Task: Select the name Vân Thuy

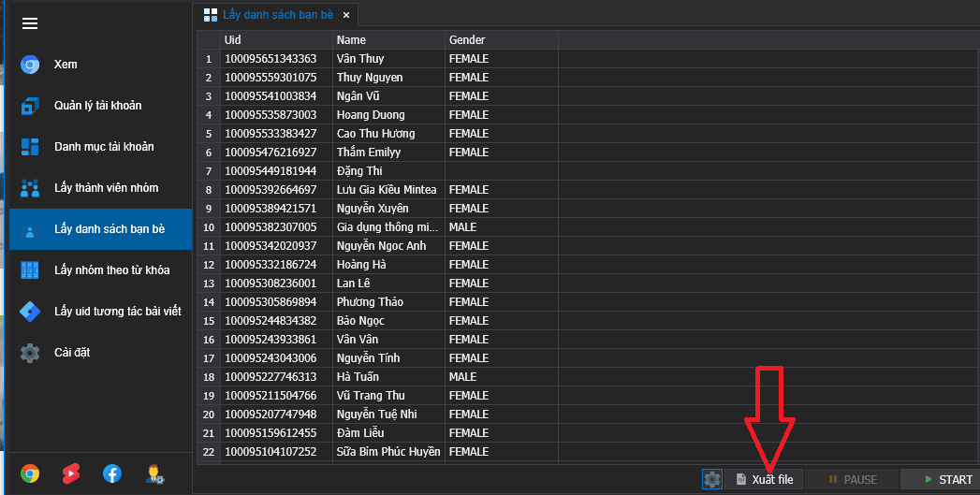Action: 360,59
